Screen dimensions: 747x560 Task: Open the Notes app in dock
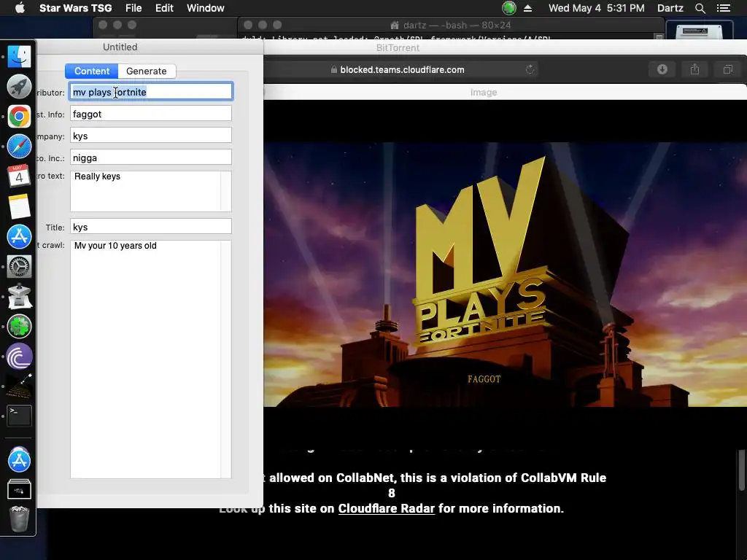(19, 206)
